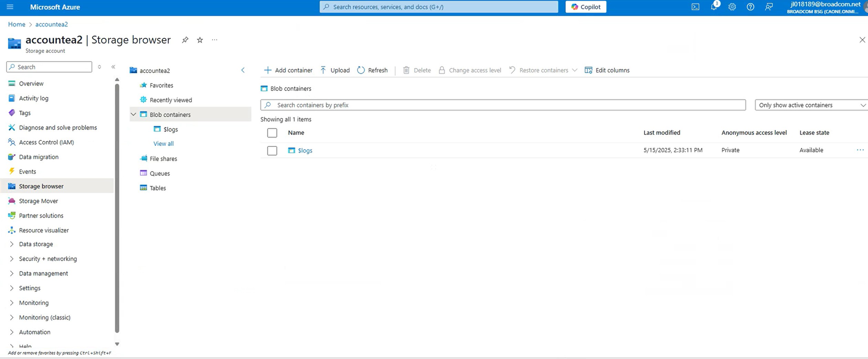868x359 pixels.
Task: Click accountea2 breadcrumb link
Action: 52,24
